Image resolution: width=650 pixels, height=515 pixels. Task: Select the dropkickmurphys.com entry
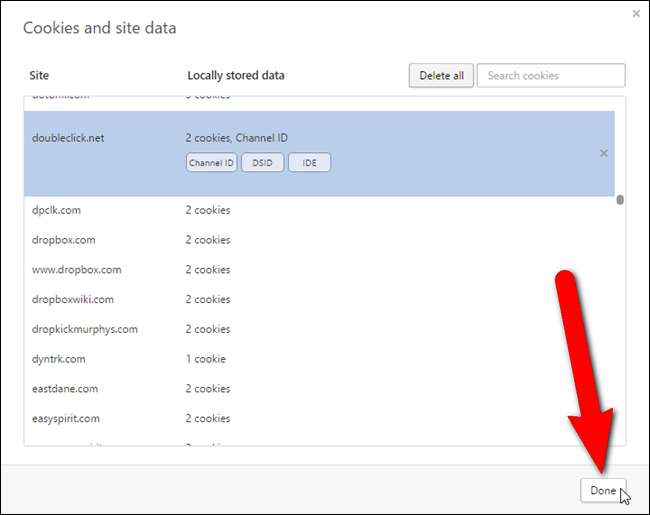click(85, 329)
